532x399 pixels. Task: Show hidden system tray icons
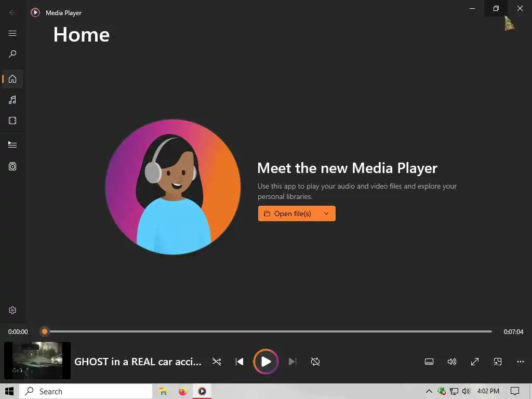click(x=429, y=391)
